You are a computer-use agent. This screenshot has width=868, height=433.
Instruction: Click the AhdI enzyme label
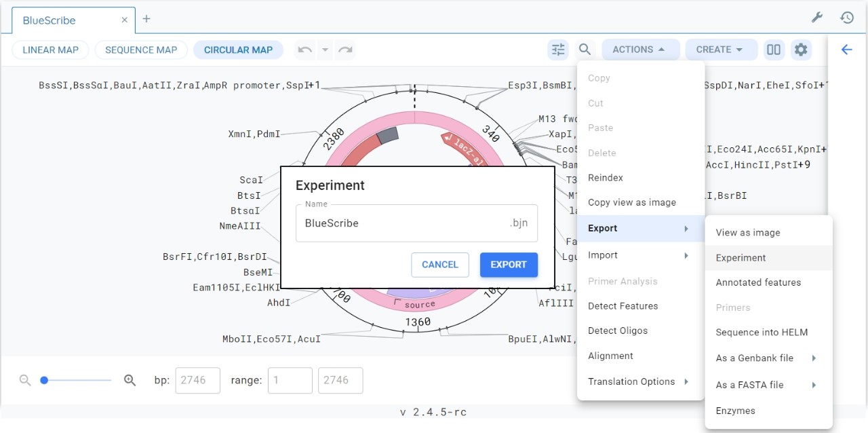click(279, 303)
